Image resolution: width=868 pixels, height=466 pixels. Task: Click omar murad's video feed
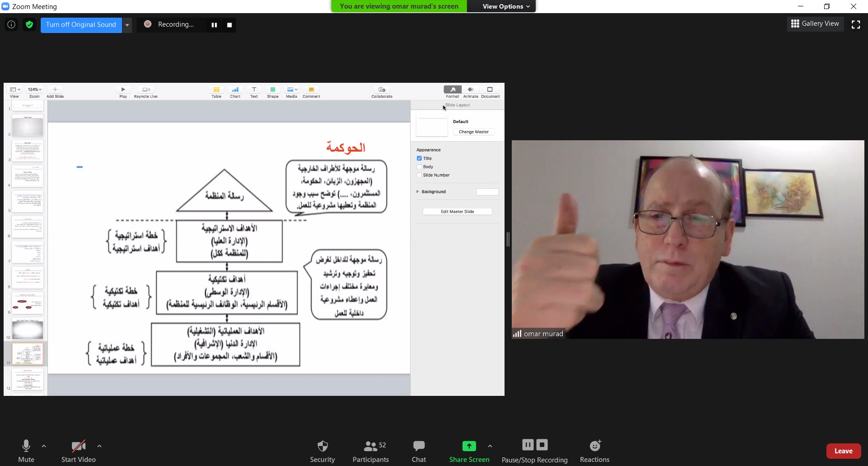pos(688,239)
